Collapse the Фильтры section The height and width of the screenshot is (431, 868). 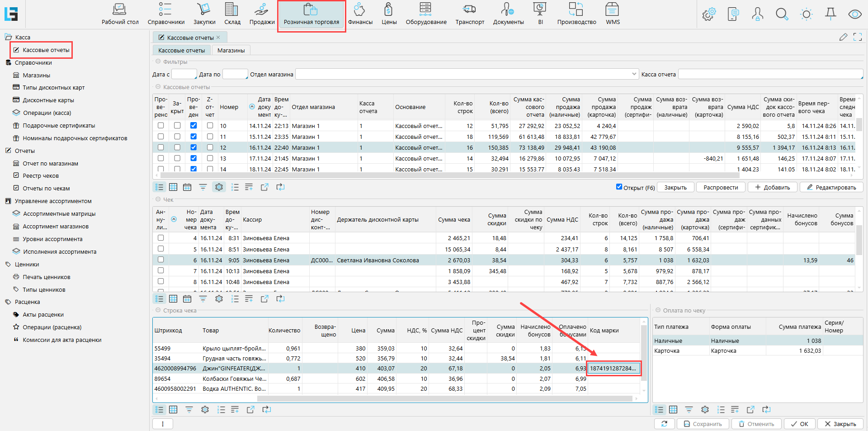pyautogui.click(x=158, y=62)
